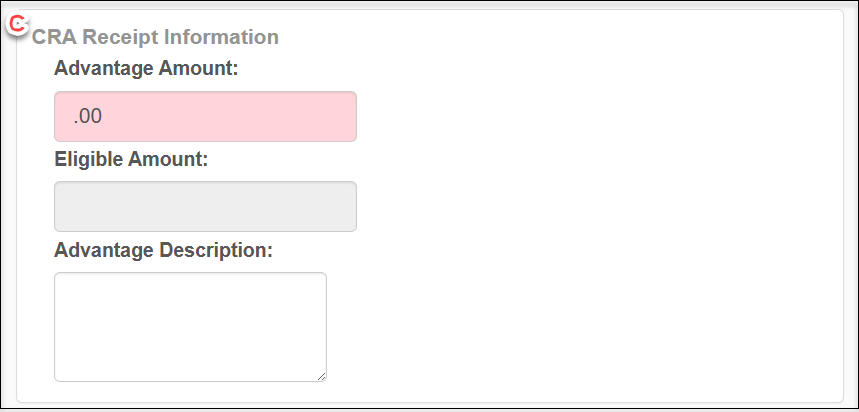Place cursor on the .00 value
Viewport: 859px width, 412px height.
tap(88, 117)
